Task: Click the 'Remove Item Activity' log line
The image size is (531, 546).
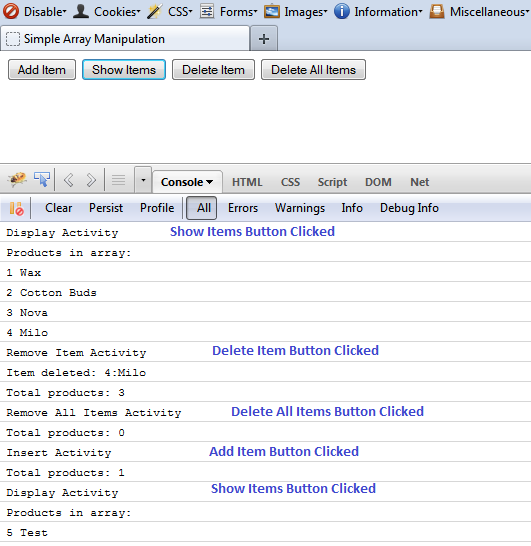Action: point(265,352)
